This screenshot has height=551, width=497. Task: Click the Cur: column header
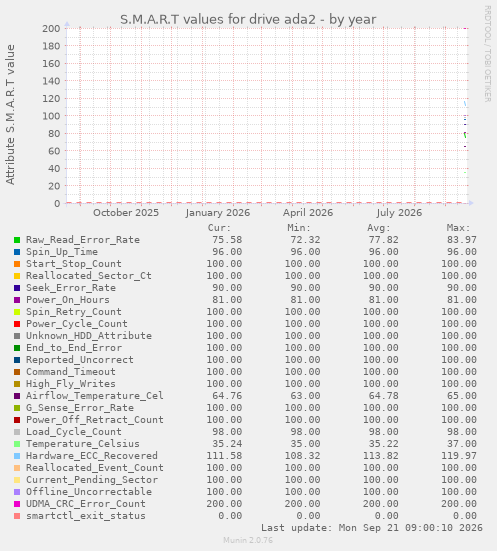[219, 228]
